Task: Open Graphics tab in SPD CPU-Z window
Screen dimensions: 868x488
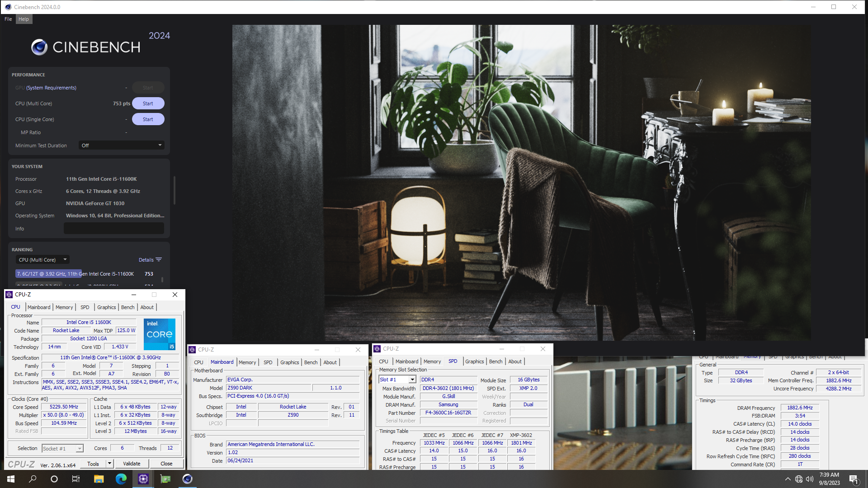Action: tap(475, 361)
